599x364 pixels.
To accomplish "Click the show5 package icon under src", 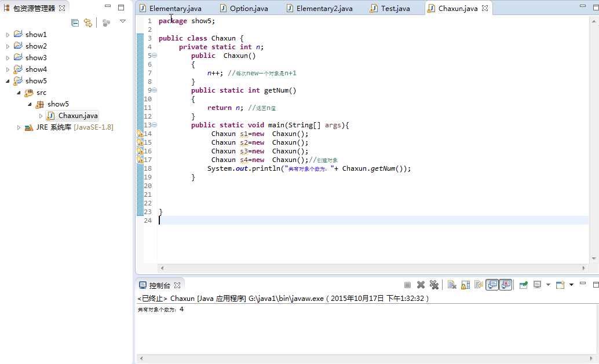I will tap(39, 104).
